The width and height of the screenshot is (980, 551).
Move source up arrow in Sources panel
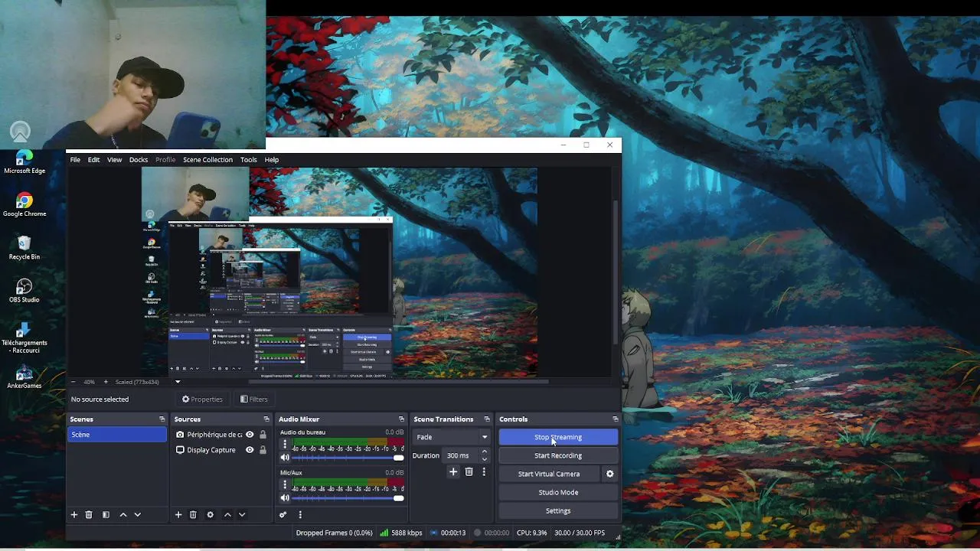pos(227,515)
